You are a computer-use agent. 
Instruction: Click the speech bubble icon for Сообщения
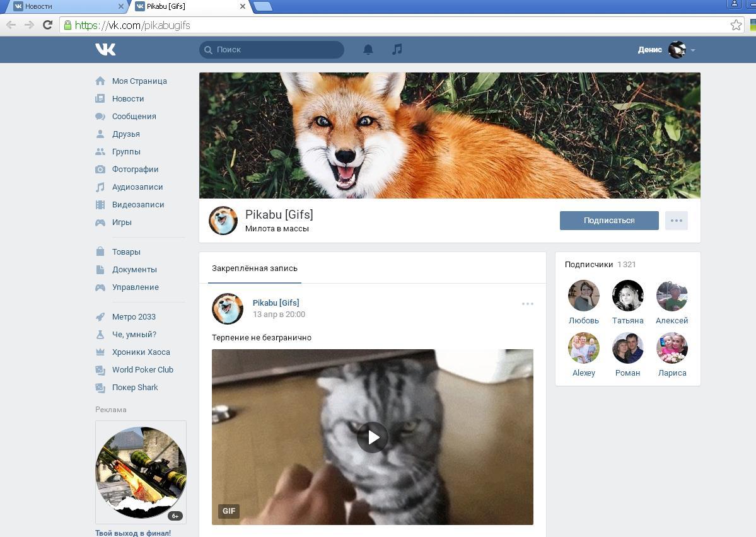[x=100, y=116]
